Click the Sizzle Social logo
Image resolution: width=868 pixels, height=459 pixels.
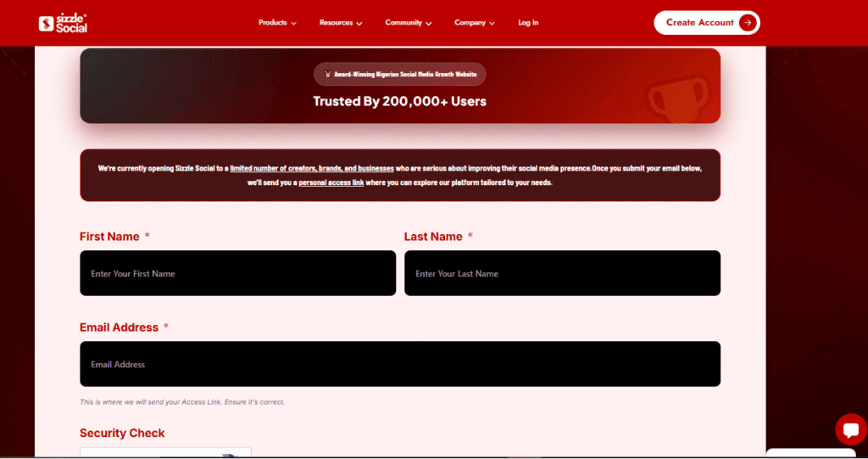(x=63, y=23)
